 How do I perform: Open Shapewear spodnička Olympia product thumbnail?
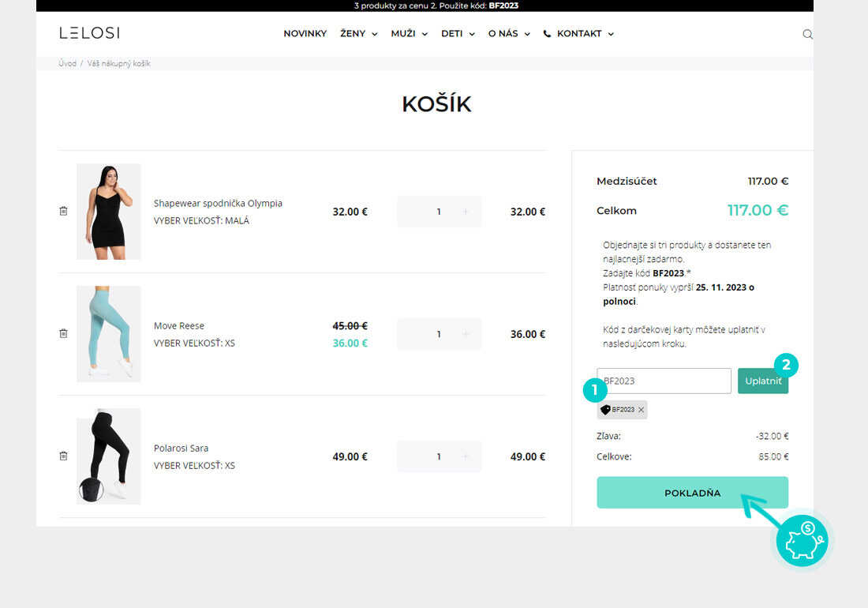[x=109, y=212]
